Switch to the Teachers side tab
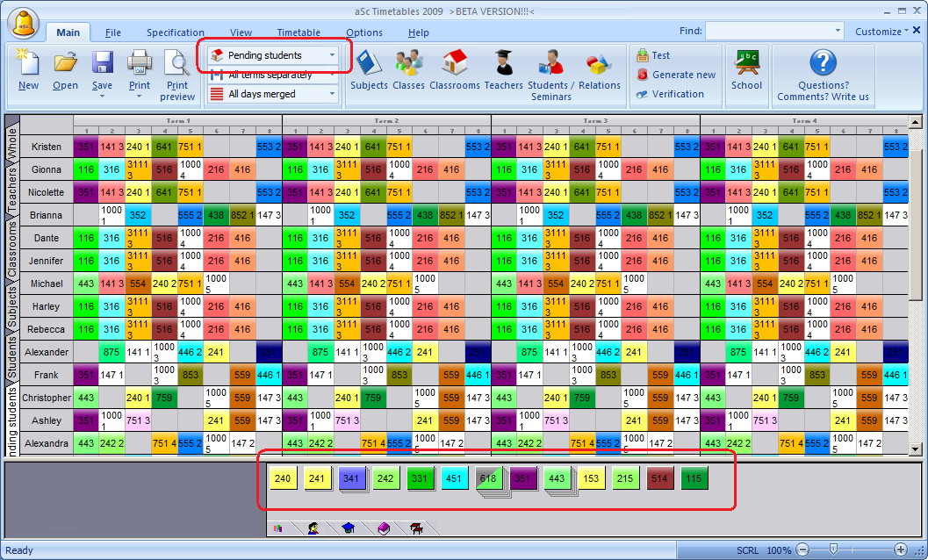 click(12, 189)
